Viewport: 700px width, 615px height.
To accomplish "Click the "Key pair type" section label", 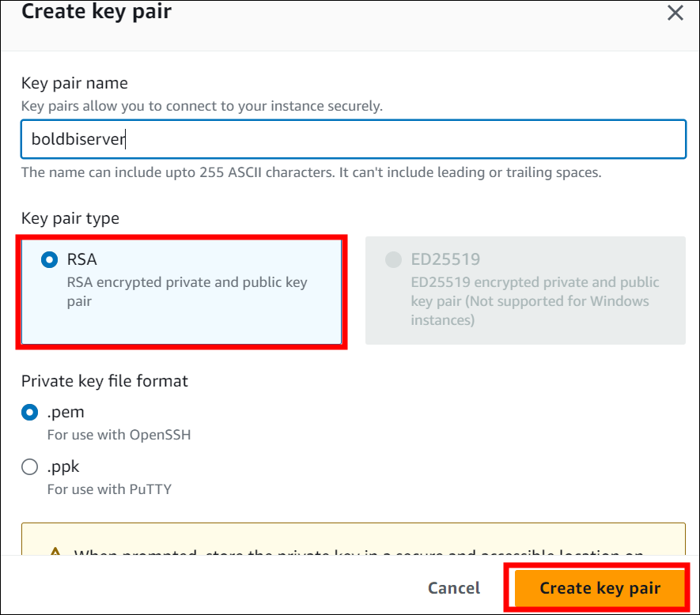I will tap(70, 218).
